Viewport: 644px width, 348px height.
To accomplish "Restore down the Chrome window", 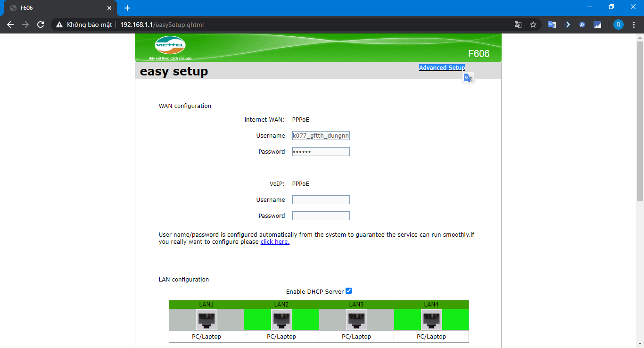I will (611, 7).
